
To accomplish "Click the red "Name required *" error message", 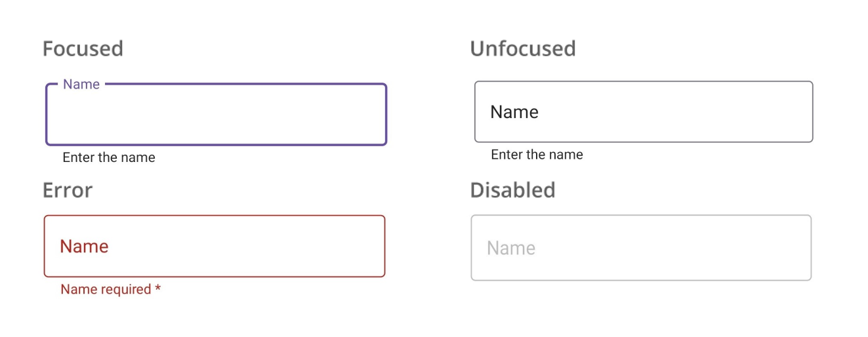I will (x=110, y=289).
